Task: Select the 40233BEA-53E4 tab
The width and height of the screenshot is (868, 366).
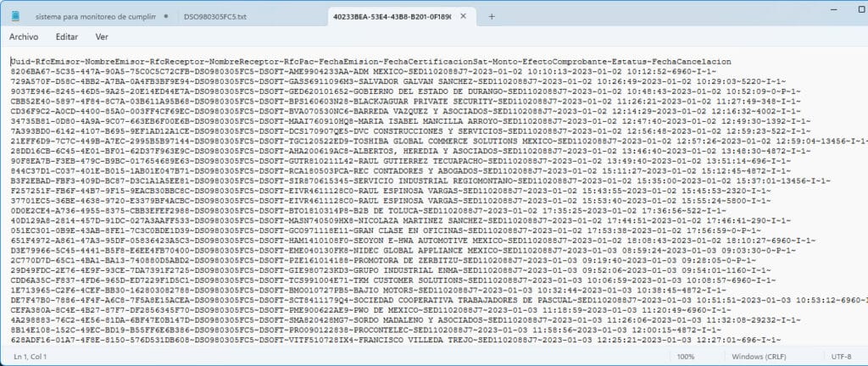Action: click(x=392, y=17)
